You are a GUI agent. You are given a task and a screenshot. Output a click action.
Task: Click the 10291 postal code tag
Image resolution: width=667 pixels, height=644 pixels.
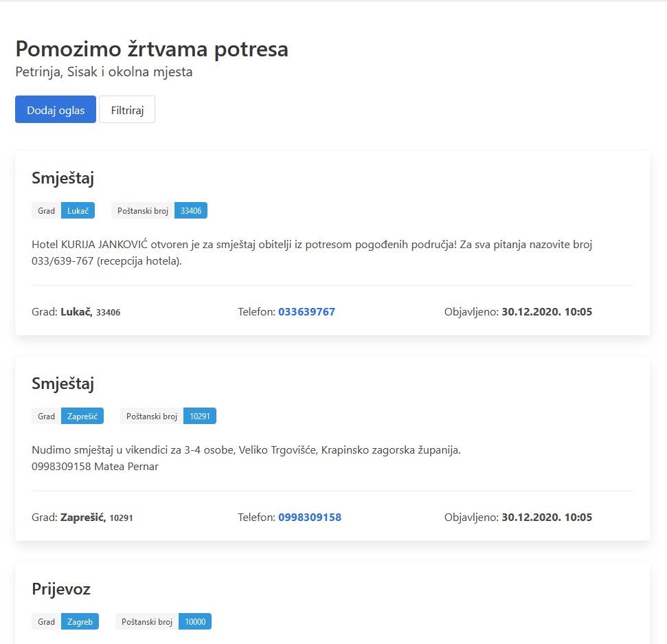click(199, 417)
